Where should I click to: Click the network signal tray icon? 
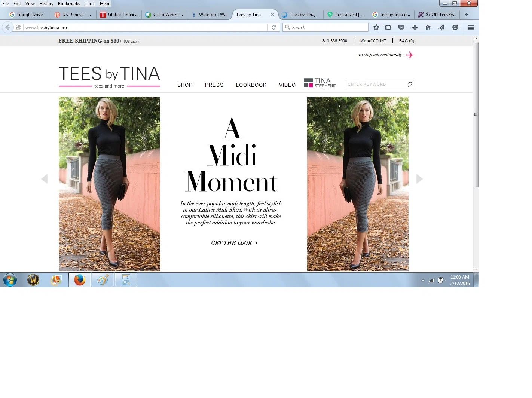click(x=432, y=280)
